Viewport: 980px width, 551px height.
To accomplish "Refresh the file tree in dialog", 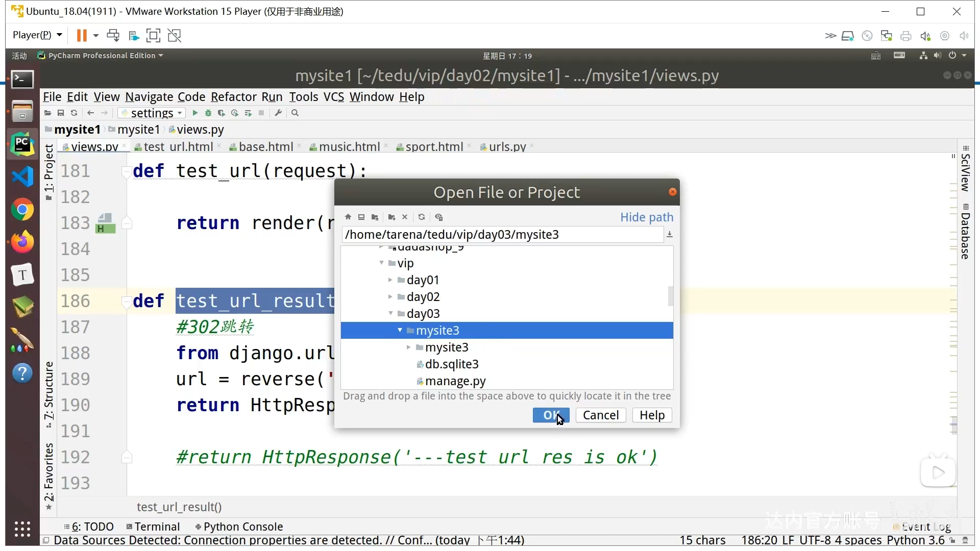I will [422, 217].
